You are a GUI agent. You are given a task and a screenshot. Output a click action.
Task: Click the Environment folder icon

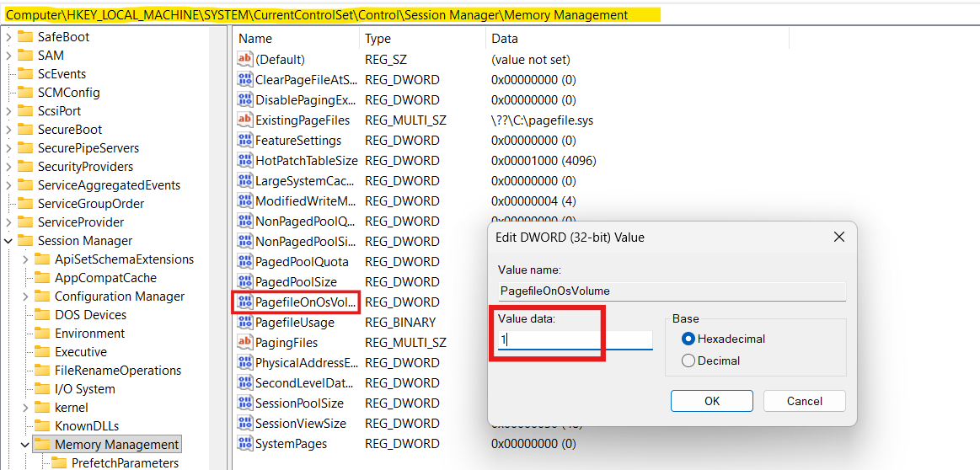point(42,333)
